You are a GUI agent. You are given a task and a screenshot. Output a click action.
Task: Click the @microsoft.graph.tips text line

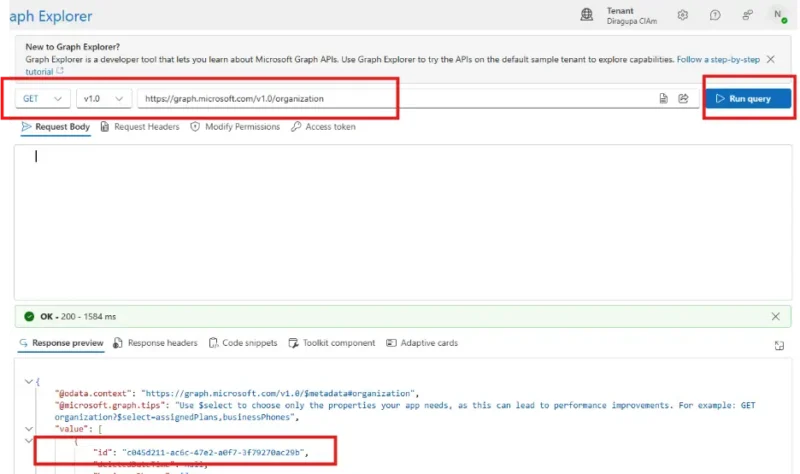point(405,411)
